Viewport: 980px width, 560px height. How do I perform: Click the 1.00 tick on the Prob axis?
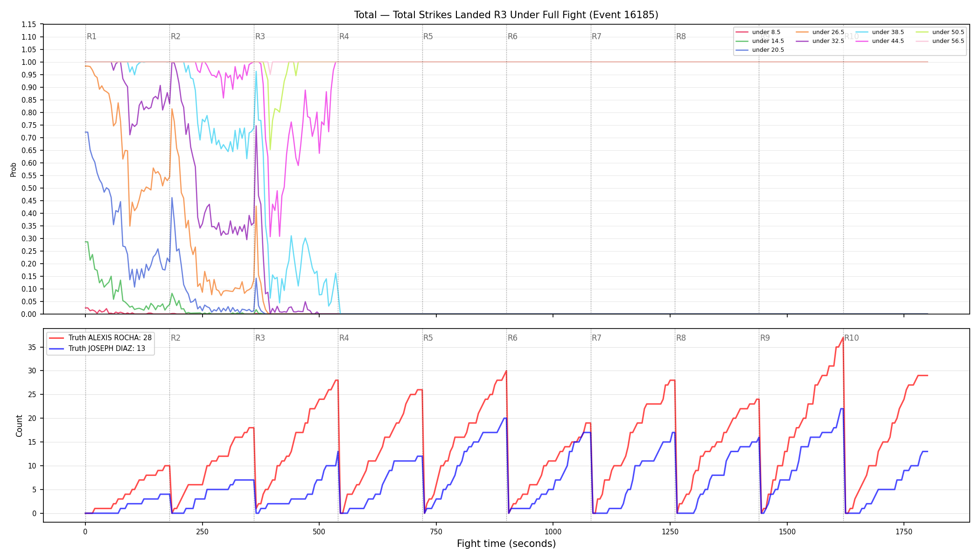point(29,62)
